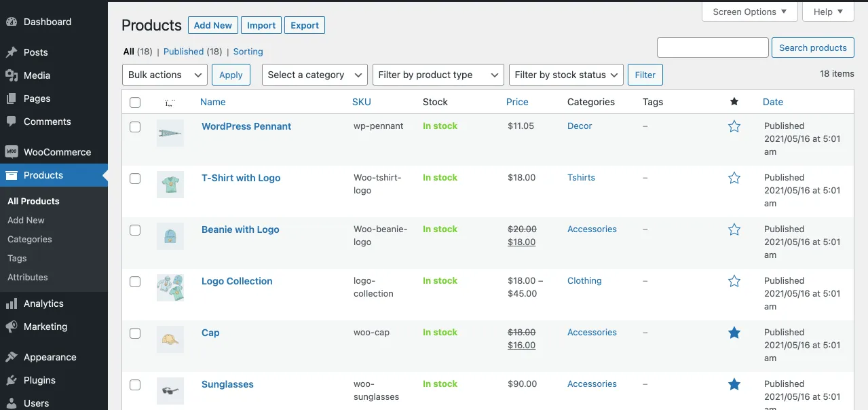Toggle featured star for Logo Collection
868x410 pixels.
click(x=734, y=281)
